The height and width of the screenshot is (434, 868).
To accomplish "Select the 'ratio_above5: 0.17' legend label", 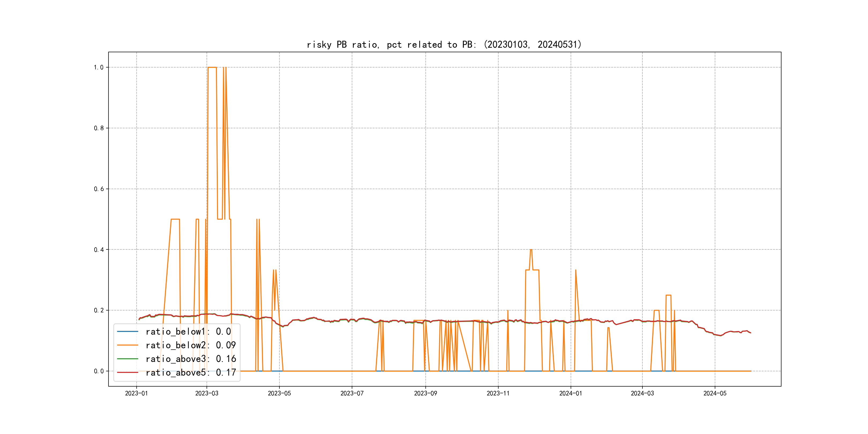I will [191, 372].
